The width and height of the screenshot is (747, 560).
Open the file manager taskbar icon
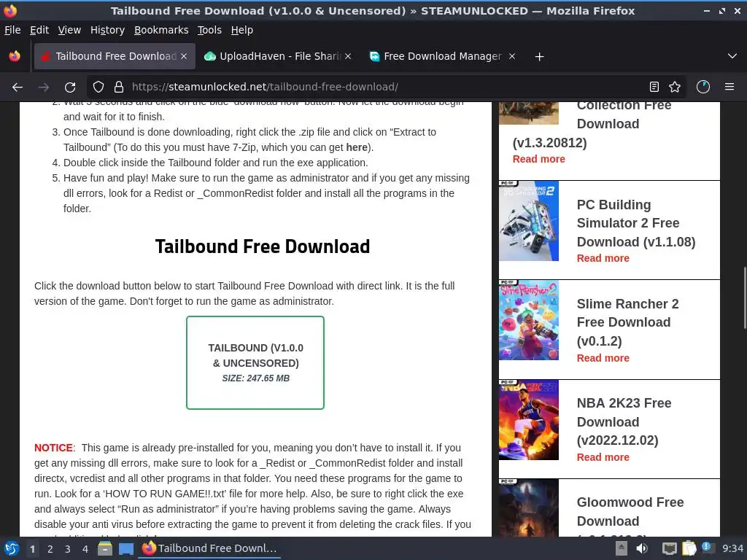(x=105, y=548)
